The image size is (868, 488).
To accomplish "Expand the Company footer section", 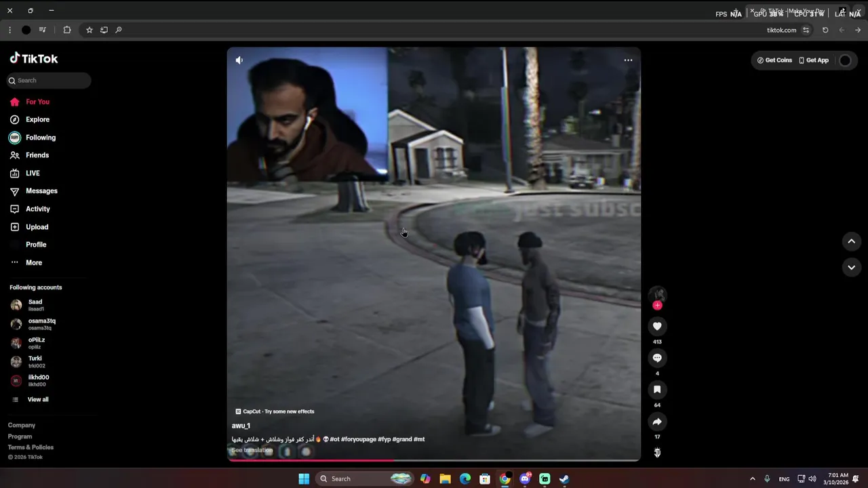I will pyautogui.click(x=22, y=426).
